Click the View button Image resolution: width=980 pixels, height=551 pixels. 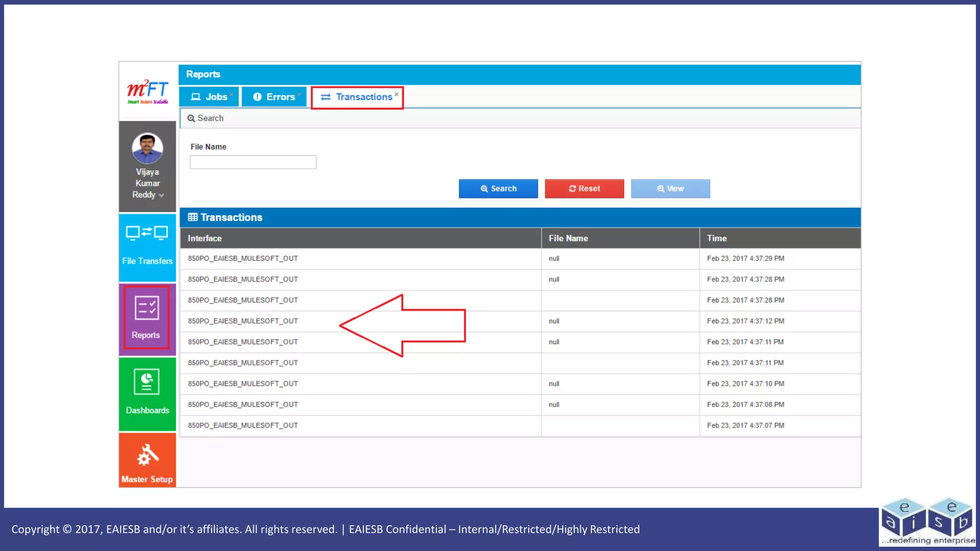(670, 188)
